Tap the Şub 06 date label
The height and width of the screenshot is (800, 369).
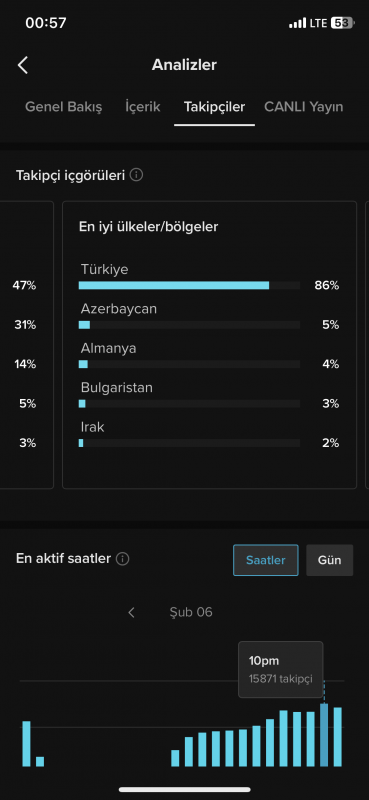click(191, 612)
